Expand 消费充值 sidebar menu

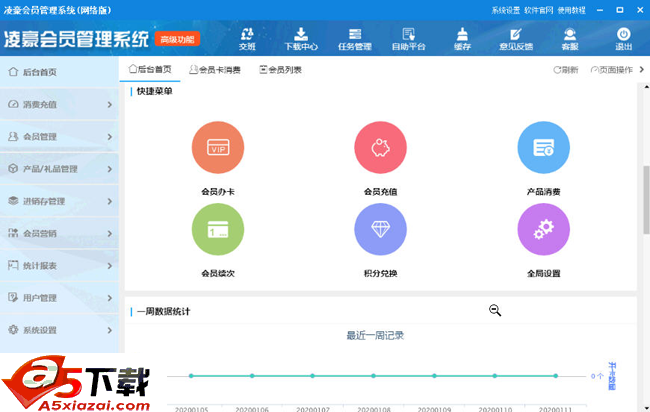(59, 104)
